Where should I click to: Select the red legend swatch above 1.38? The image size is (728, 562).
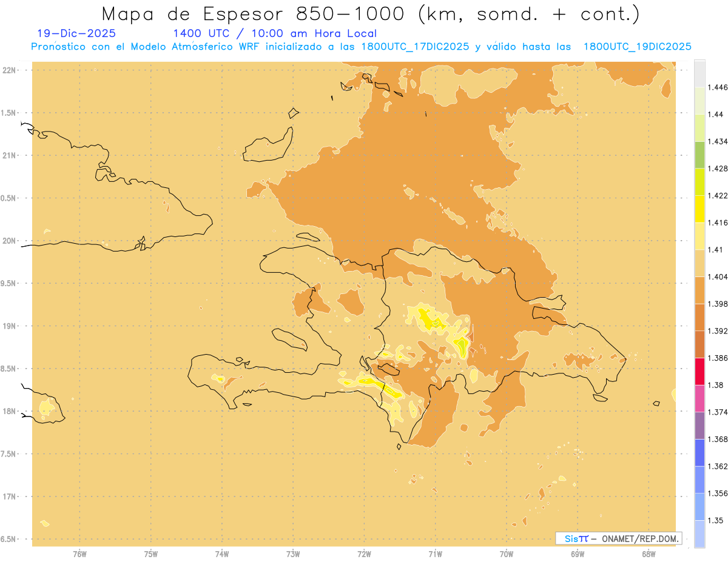(x=699, y=371)
